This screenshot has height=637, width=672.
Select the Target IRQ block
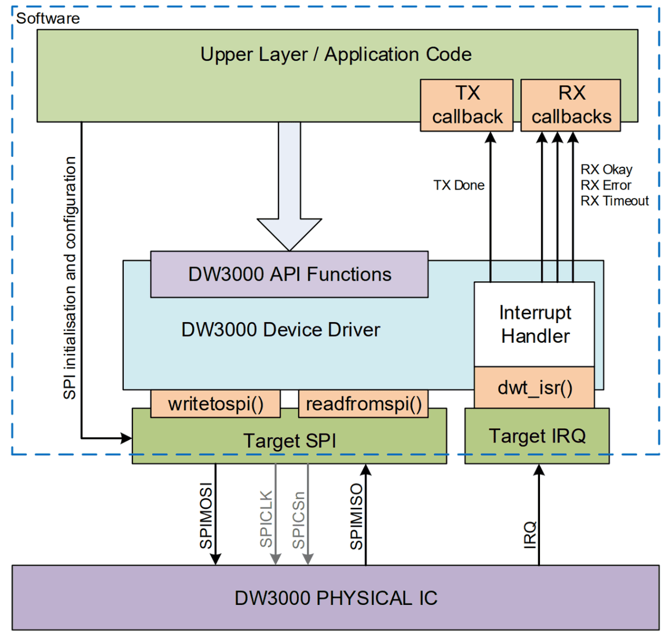(x=537, y=436)
